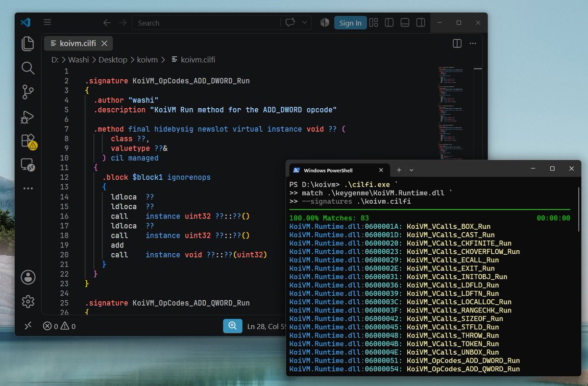Image resolution: width=588 pixels, height=386 pixels.
Task: Click ".block $block1 ignorenops" on line 12
Action: 156,177
